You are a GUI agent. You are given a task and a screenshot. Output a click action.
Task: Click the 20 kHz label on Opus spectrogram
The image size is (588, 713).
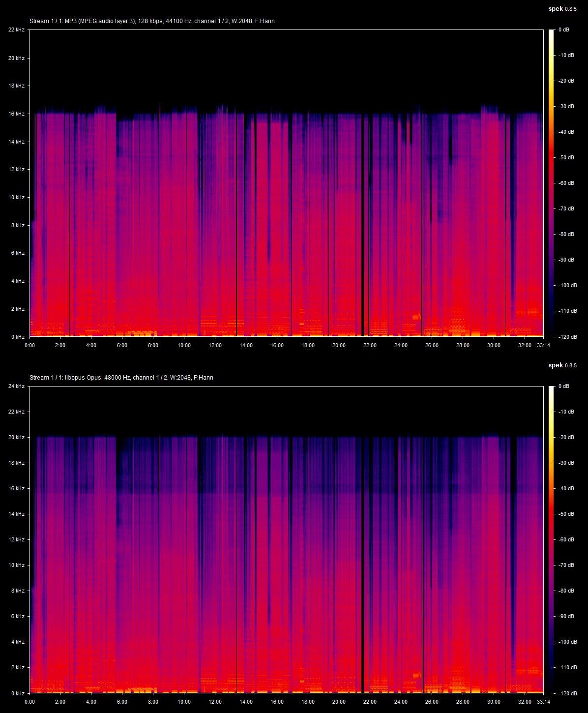coord(17,437)
